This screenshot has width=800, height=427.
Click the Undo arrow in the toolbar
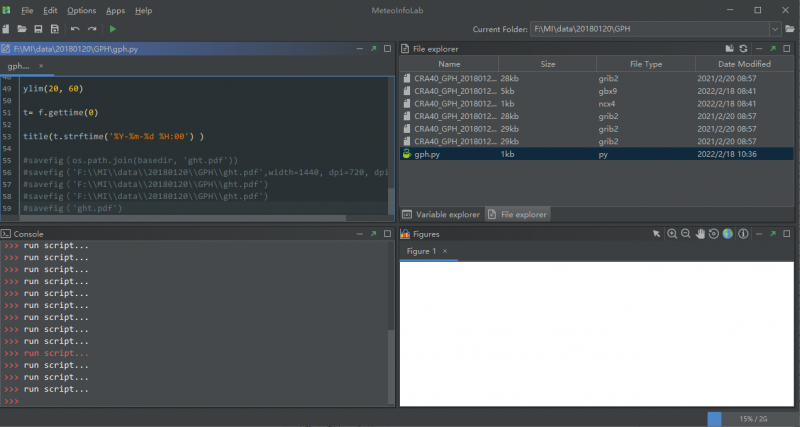pos(75,29)
